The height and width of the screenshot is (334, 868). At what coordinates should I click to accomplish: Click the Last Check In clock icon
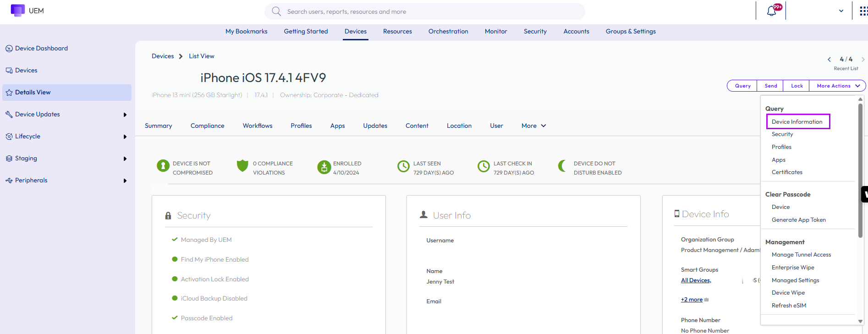pos(483,166)
